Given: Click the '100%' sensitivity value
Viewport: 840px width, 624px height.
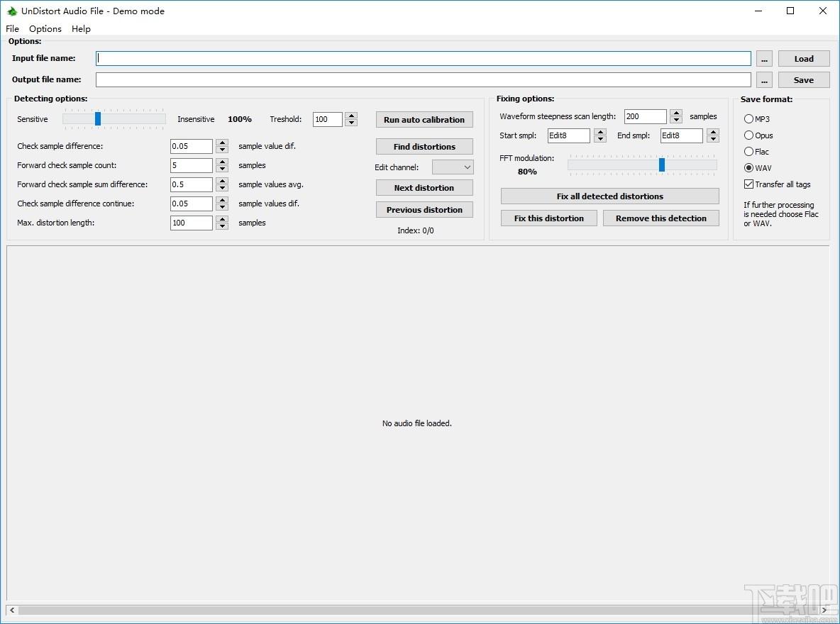Looking at the screenshot, I should point(240,119).
